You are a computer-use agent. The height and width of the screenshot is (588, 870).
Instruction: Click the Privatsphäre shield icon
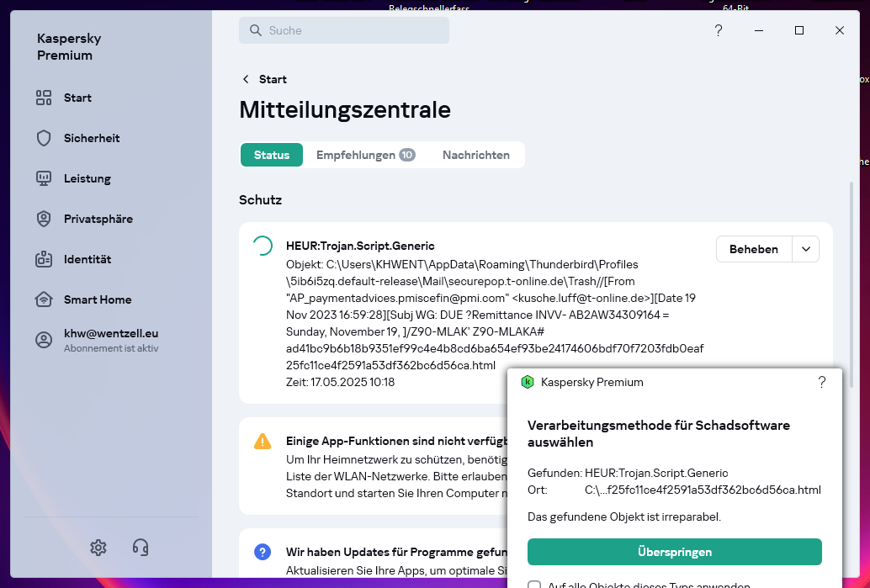tap(44, 219)
